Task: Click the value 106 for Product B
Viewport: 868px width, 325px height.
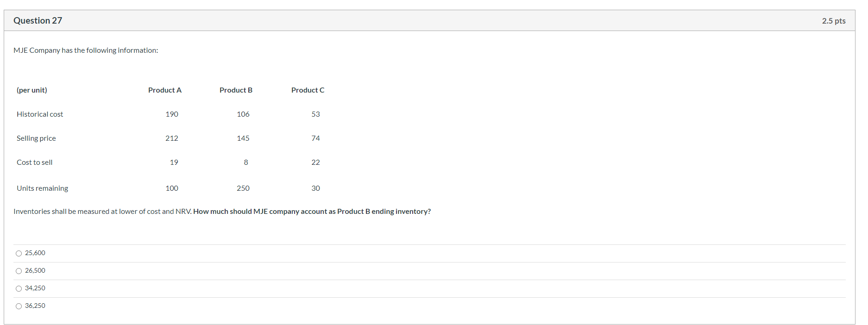Action: (x=243, y=114)
